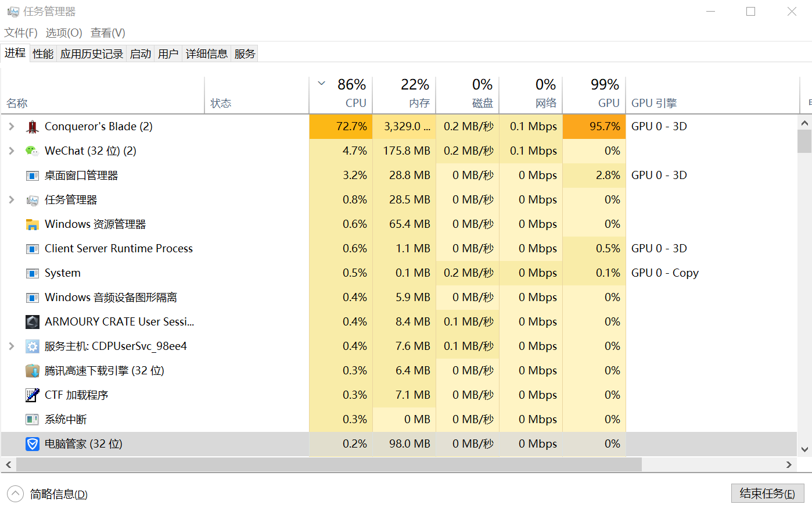812x515 pixels.
Task: Click the System process icon
Action: point(33,273)
